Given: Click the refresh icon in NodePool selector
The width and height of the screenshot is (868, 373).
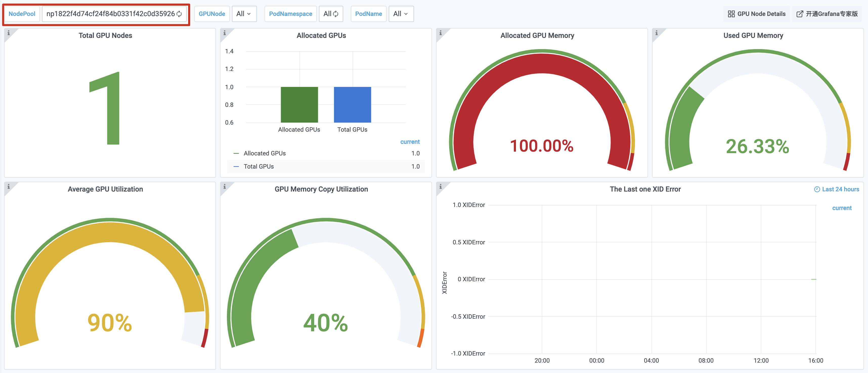Looking at the screenshot, I should pos(179,14).
